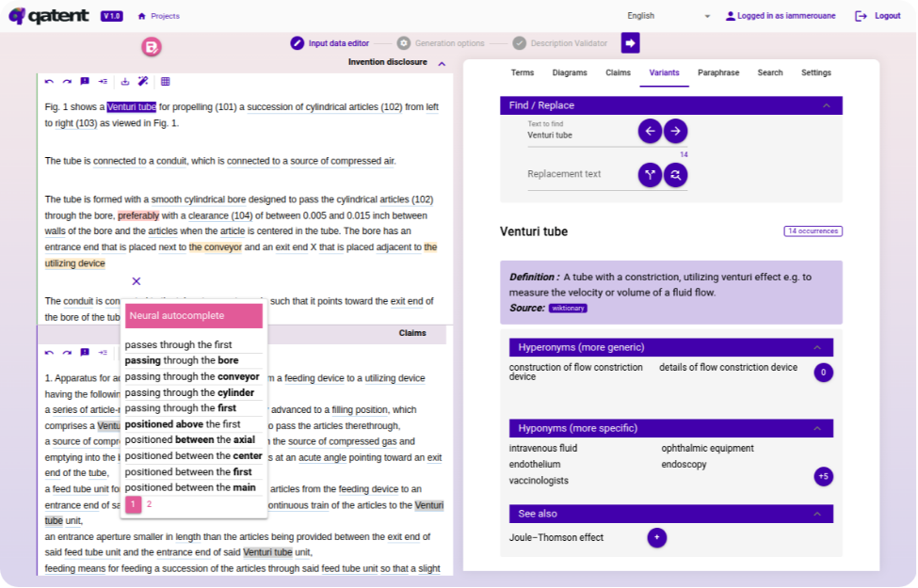Viewport: 918px width, 588px height.
Task: Click the Text to find field
Action: tap(580, 135)
